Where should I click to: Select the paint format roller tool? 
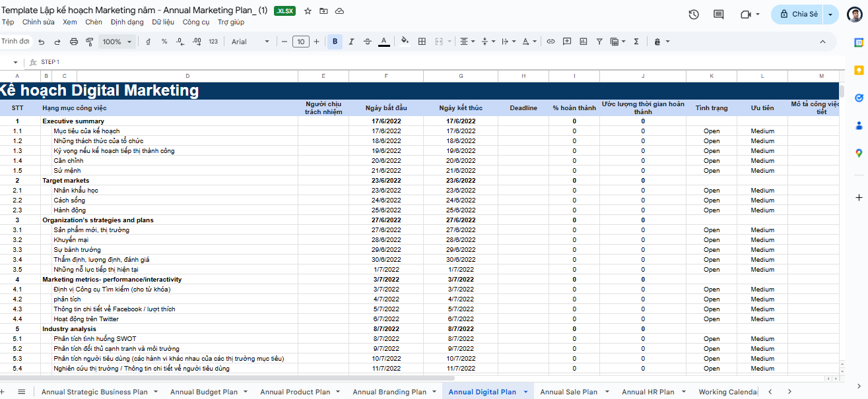90,42
